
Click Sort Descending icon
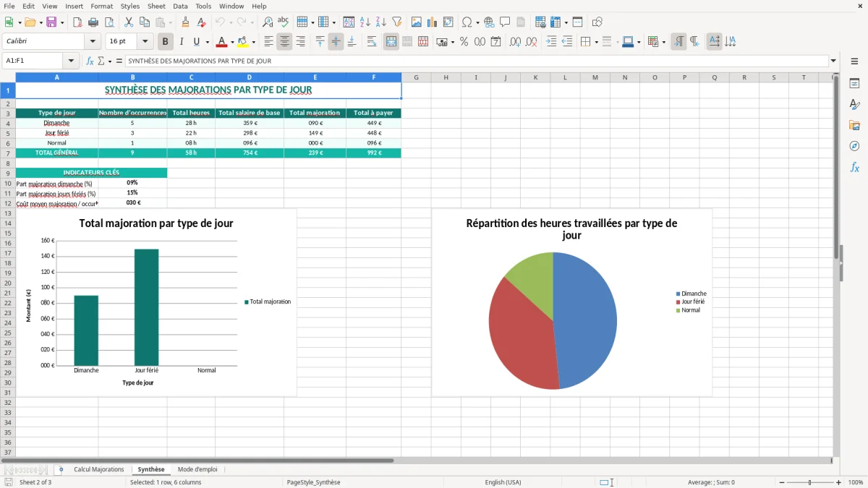(381, 22)
